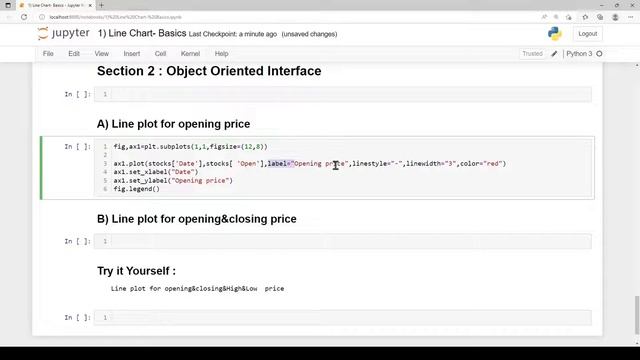This screenshot has width=640, height=360.
Task: Click the ax1.set_xlabel("Date") code line
Action: point(156,172)
